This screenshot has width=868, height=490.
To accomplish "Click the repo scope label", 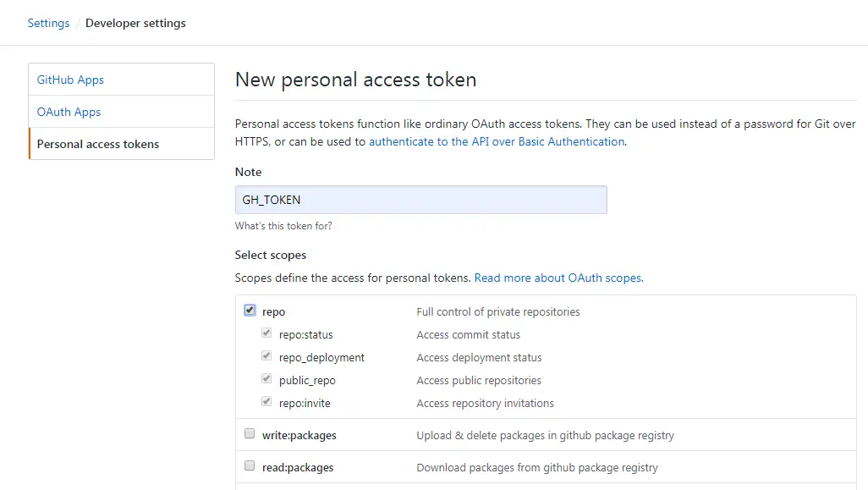I will pyautogui.click(x=273, y=311).
